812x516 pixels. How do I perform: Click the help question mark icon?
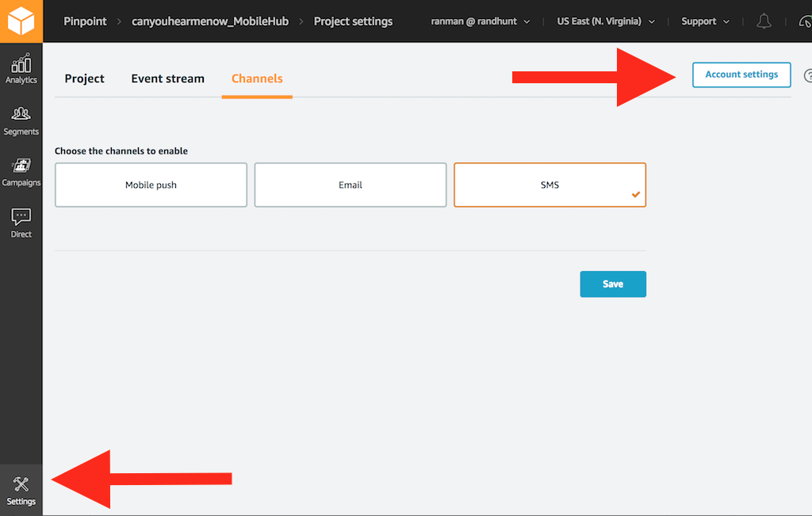pos(808,75)
